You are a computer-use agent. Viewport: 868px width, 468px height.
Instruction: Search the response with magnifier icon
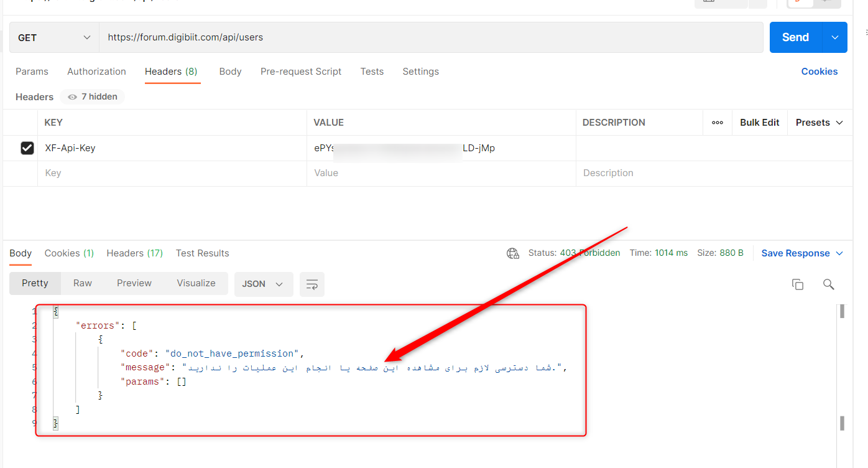[828, 284]
